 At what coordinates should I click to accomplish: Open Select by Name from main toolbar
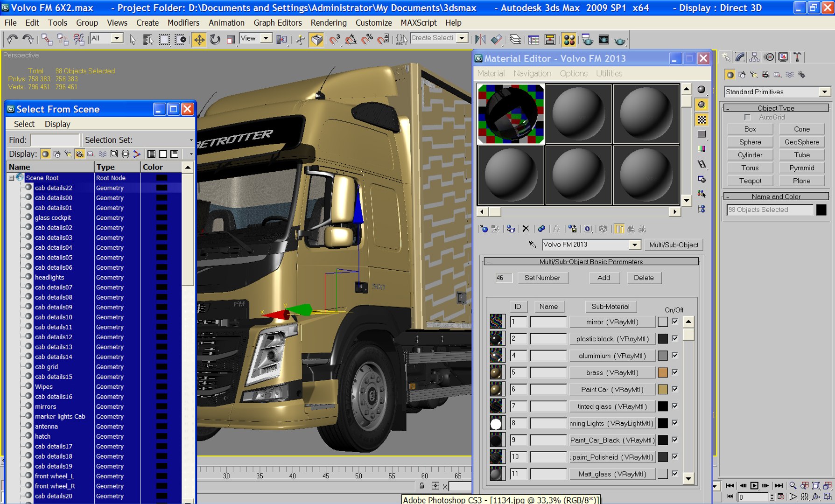coord(148,40)
